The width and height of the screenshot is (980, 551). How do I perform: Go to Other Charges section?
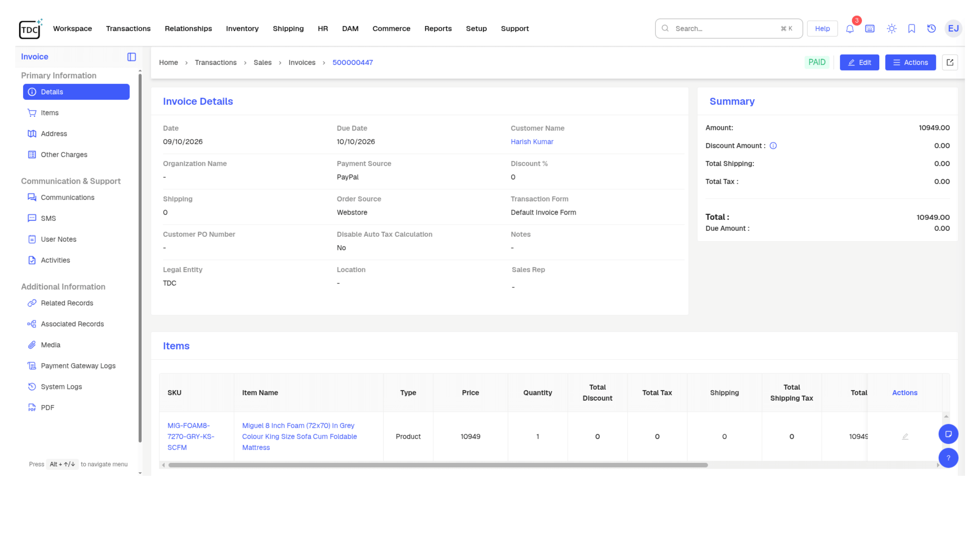click(x=76, y=155)
